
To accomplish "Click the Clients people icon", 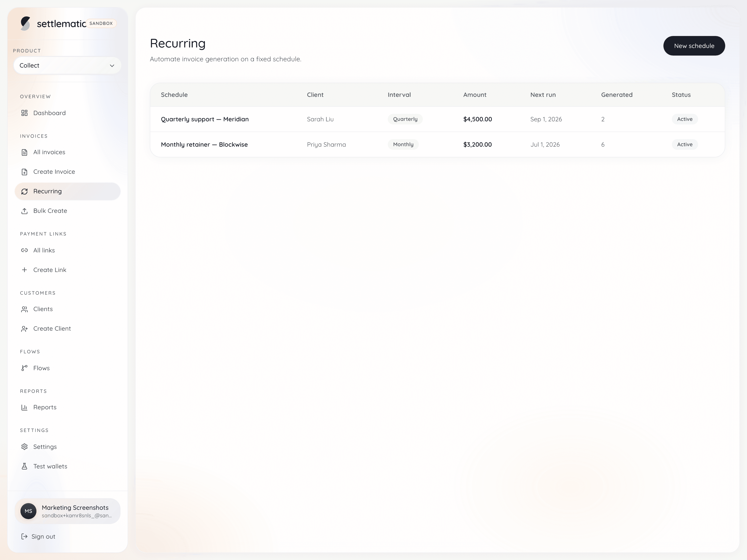I will coord(24,309).
